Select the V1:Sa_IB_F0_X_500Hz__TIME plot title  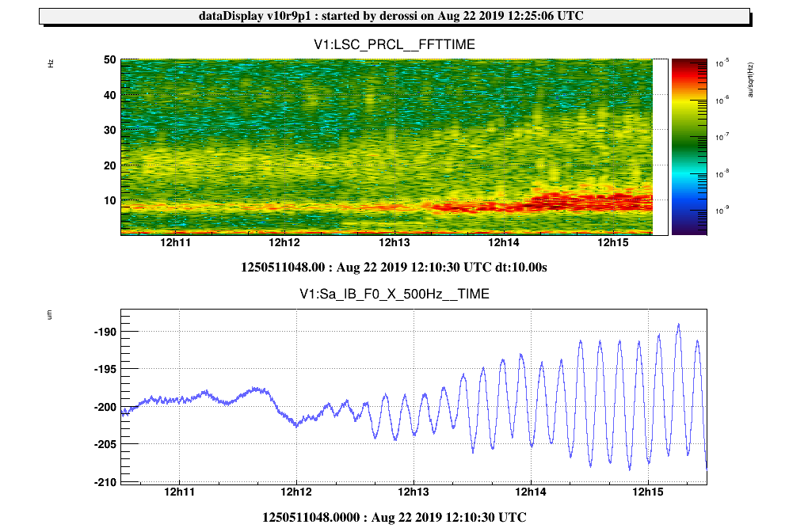pos(394,294)
